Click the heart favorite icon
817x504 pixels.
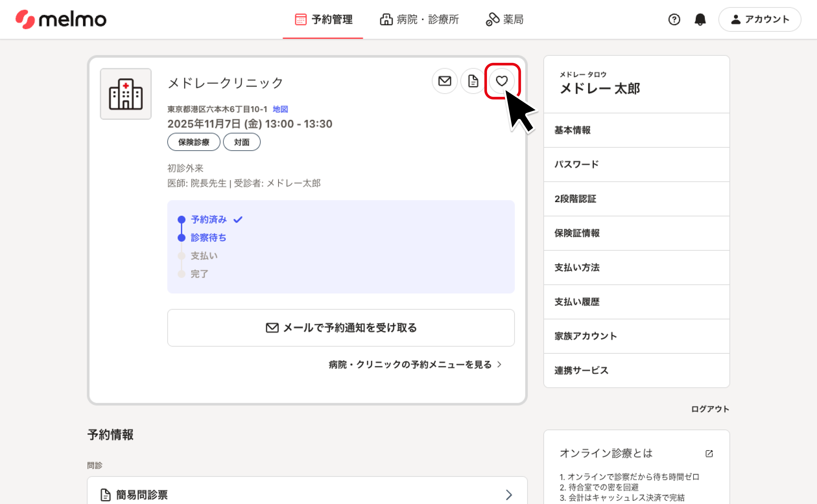[x=501, y=81]
